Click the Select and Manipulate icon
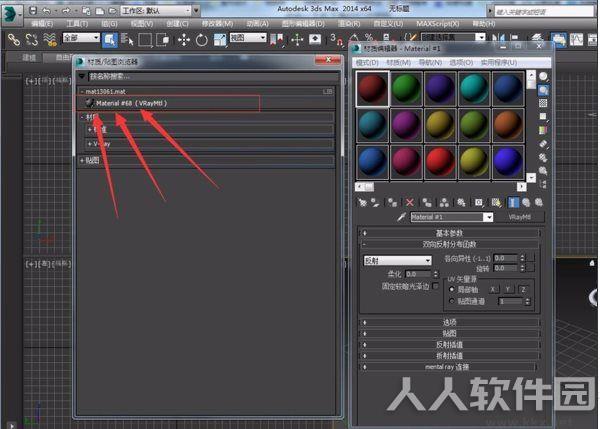 [x=297, y=39]
